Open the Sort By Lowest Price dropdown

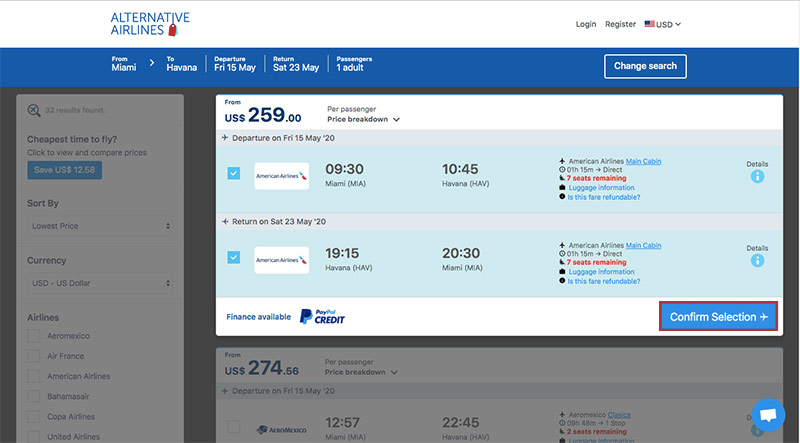click(x=100, y=226)
